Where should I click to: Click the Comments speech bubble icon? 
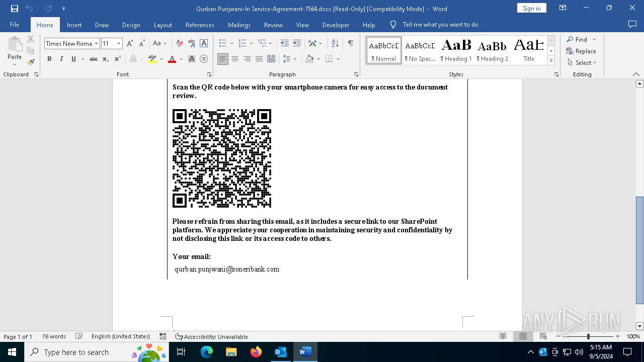click(x=632, y=24)
